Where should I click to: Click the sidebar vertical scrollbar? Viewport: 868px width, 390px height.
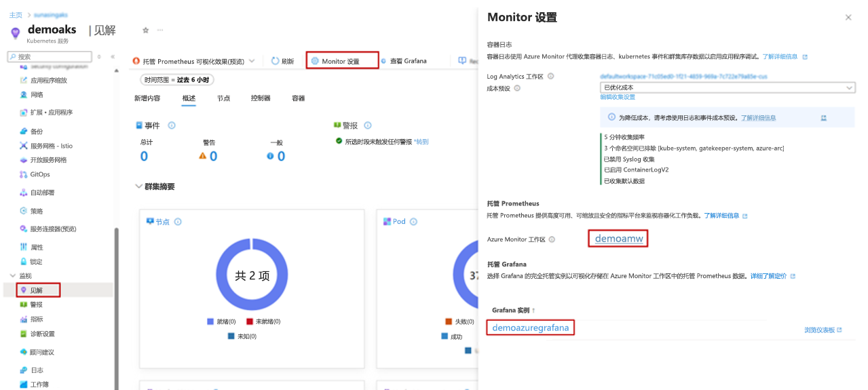tap(116, 309)
